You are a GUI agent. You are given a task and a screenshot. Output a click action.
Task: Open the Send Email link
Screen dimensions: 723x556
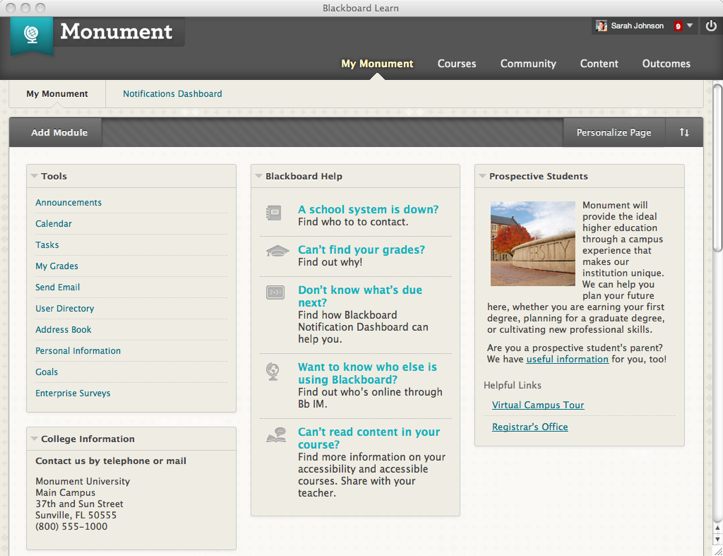point(58,287)
